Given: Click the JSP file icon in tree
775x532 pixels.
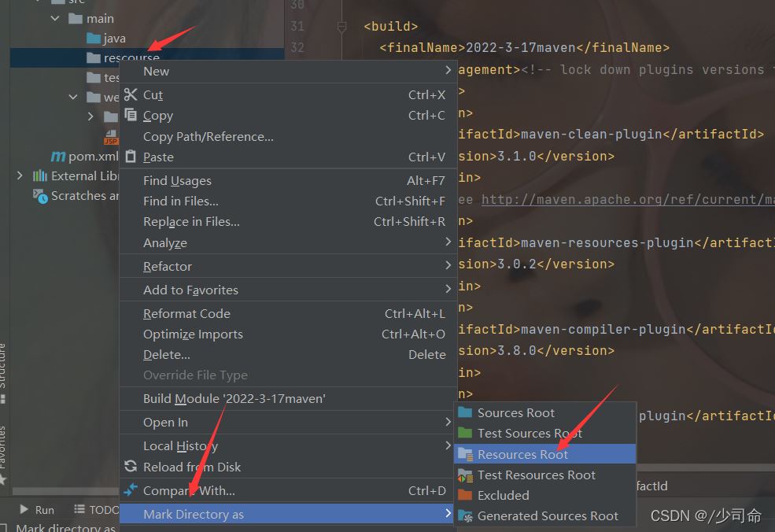Looking at the screenshot, I should tap(111, 138).
